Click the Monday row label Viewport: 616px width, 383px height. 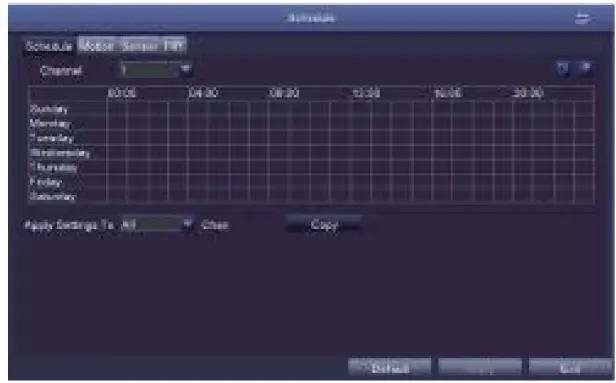click(50, 123)
